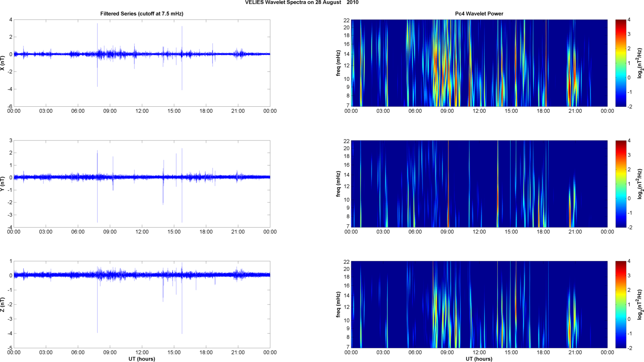Click the top wavelet power colorbar
The width and height of the screenshot is (644, 362).
621,63
